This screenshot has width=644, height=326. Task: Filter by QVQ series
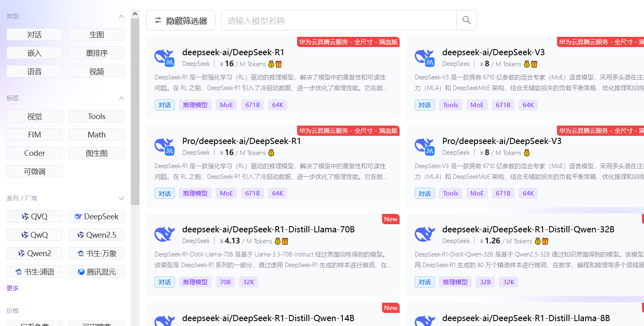pyautogui.click(x=34, y=216)
